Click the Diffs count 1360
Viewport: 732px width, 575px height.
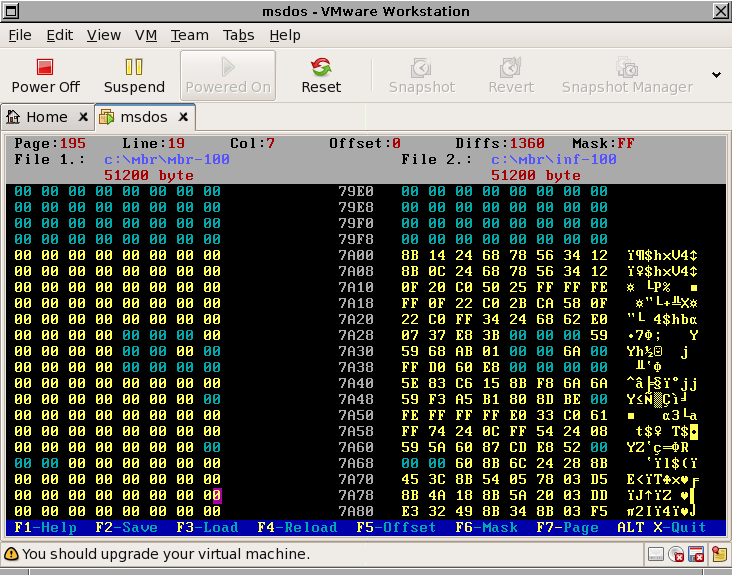(x=528, y=143)
